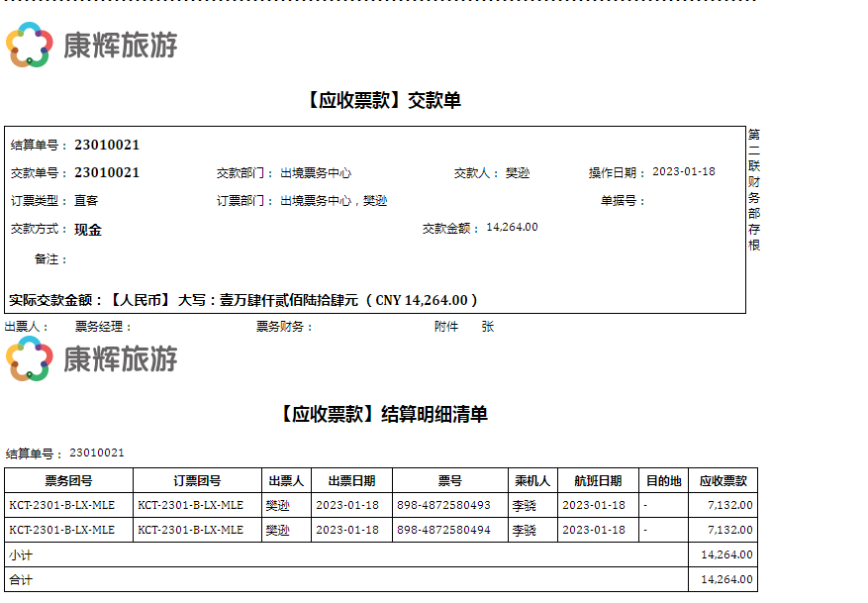Click the 康辉旅游 logo above 结算明细清单 title

[91, 357]
